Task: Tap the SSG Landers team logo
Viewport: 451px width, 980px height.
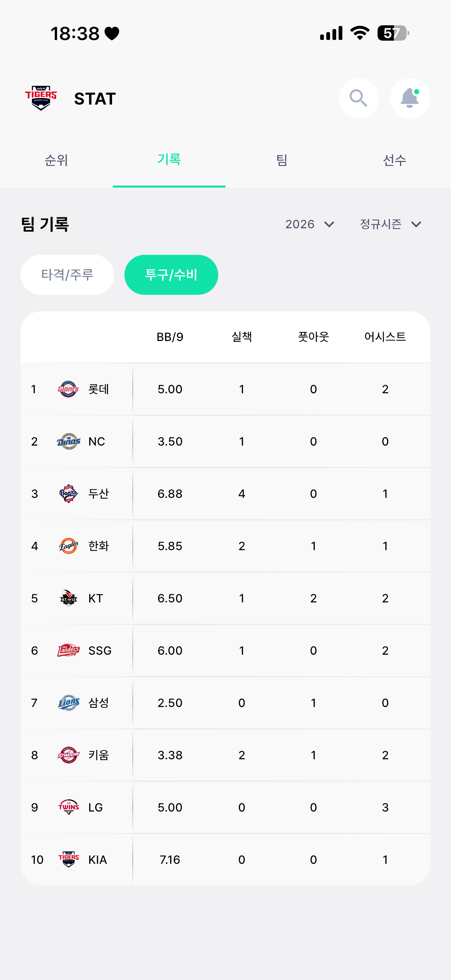Action: 68,651
